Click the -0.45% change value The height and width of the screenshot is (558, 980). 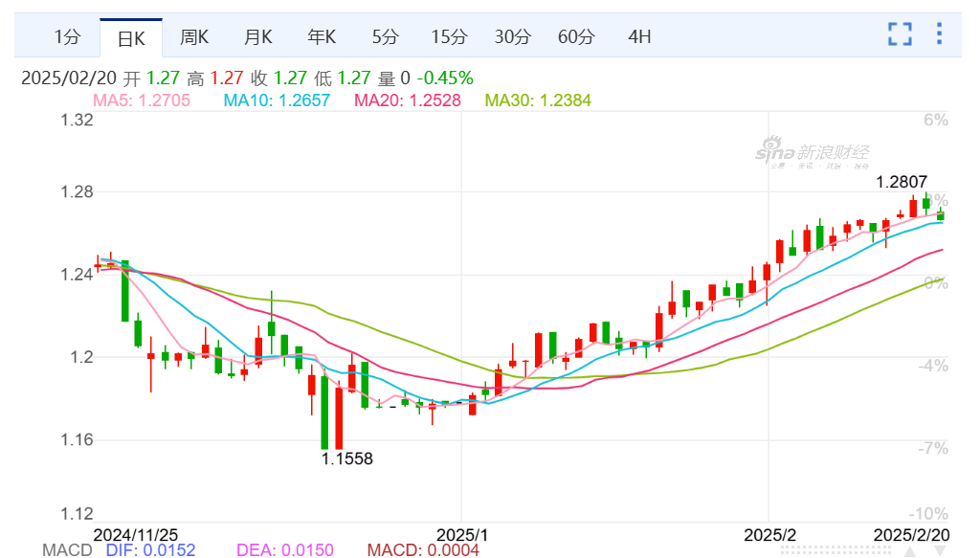coord(445,78)
